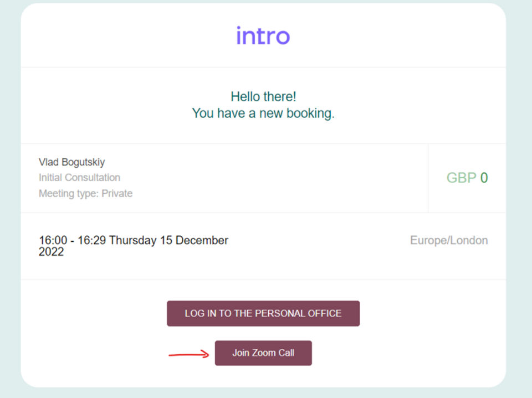Select the Hello there! greeting line
532x398 pixels.
click(263, 97)
